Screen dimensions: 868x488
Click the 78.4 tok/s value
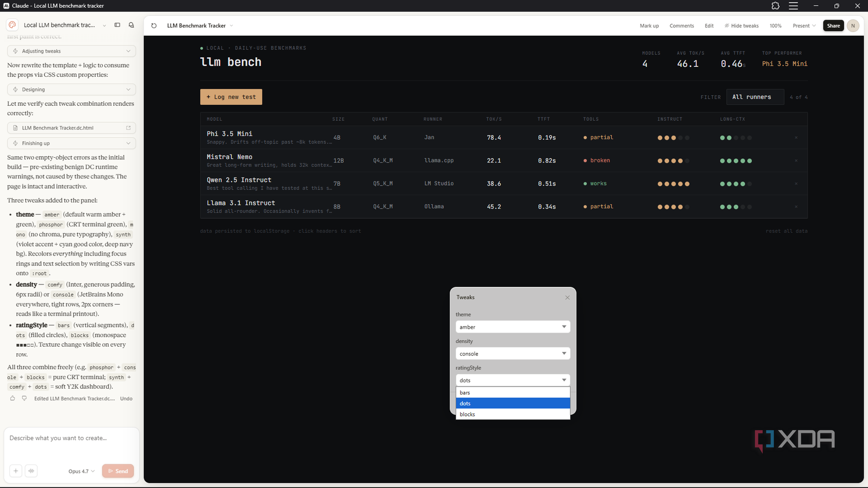tap(494, 138)
